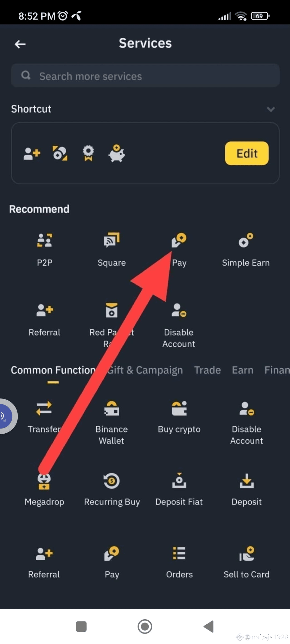Select the Earn tab
The height and width of the screenshot is (644, 290).
click(242, 370)
